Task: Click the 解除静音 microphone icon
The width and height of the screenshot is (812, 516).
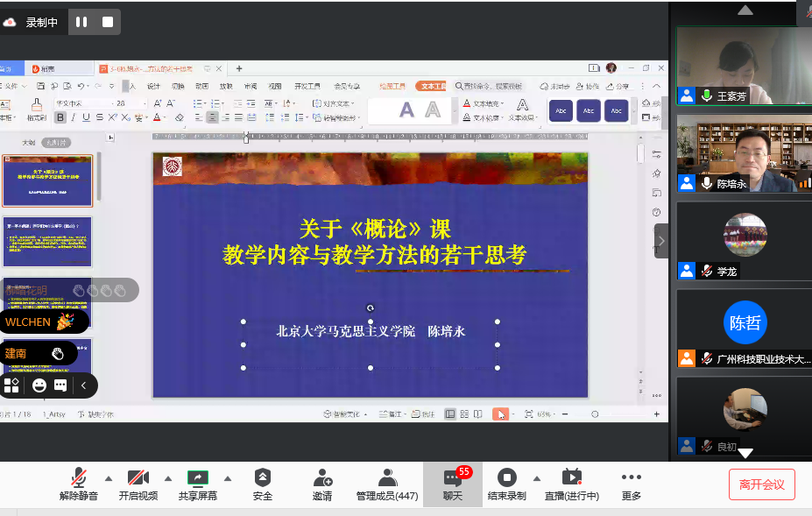Action: click(79, 477)
